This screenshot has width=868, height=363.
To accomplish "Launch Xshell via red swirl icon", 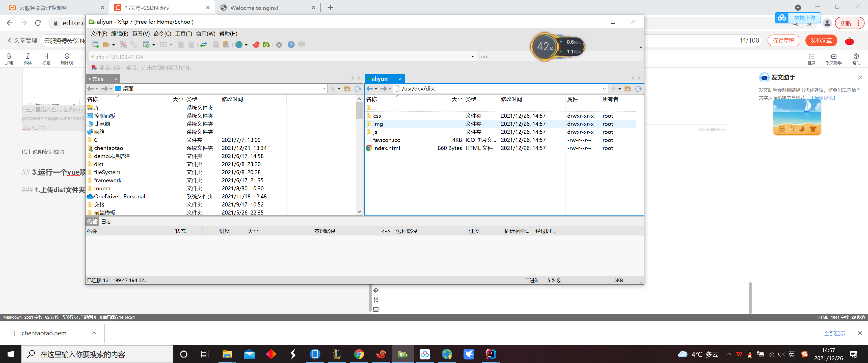I will click(256, 45).
